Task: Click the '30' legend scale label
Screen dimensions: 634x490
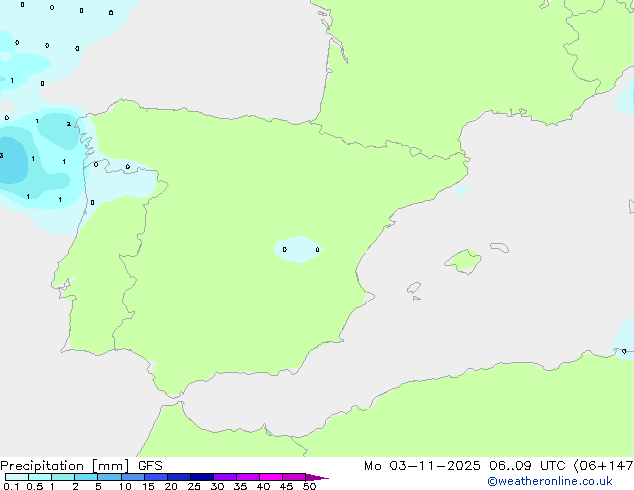Action: pyautogui.click(x=217, y=486)
